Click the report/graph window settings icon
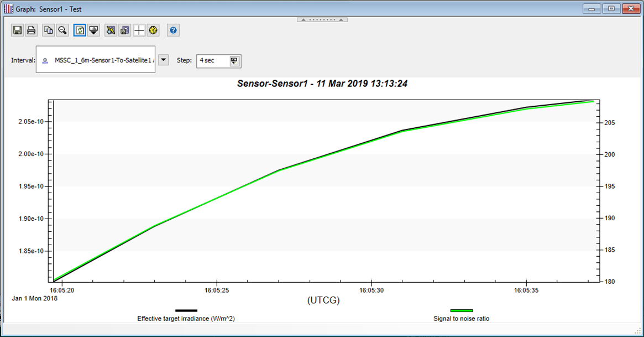 (125, 30)
